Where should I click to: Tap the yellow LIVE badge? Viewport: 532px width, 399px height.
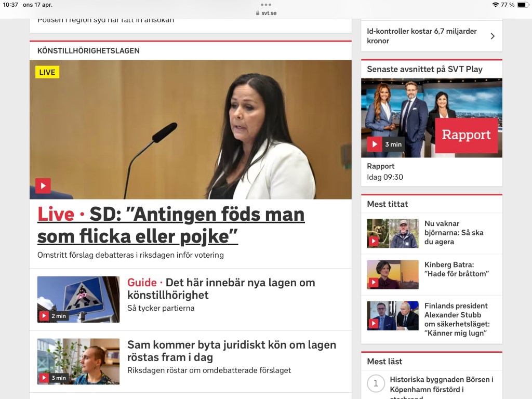[47, 72]
